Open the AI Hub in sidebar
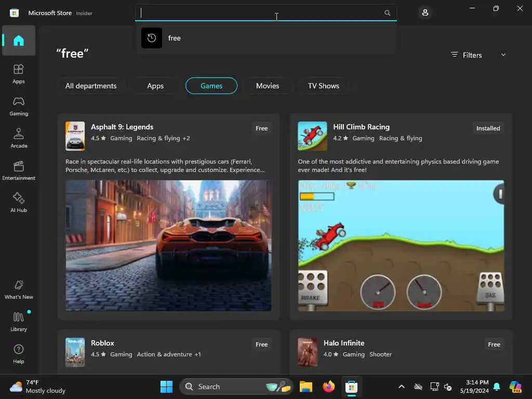 (x=19, y=203)
